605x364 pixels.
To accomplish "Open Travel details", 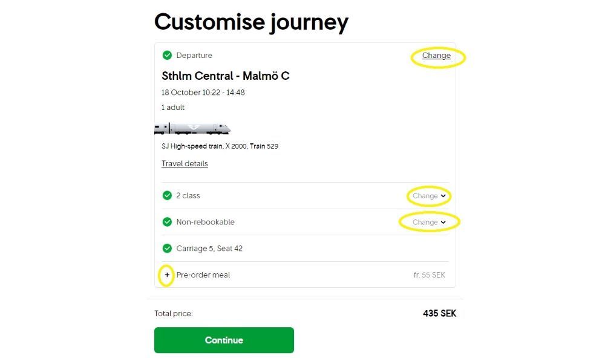I will point(185,163).
